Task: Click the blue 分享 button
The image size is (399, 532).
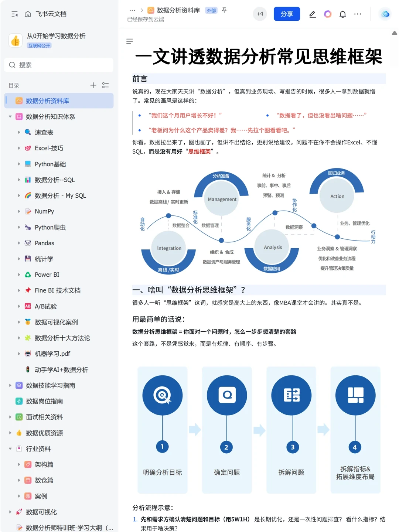Action: point(287,14)
